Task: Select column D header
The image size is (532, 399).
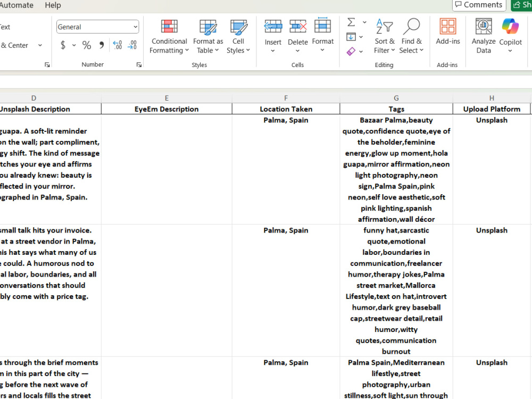Action: coord(34,98)
